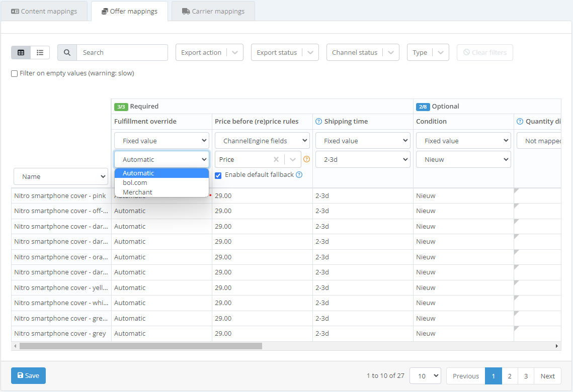This screenshot has height=392, width=573.
Task: Click the horizontal table scrollbar
Action: 141,346
